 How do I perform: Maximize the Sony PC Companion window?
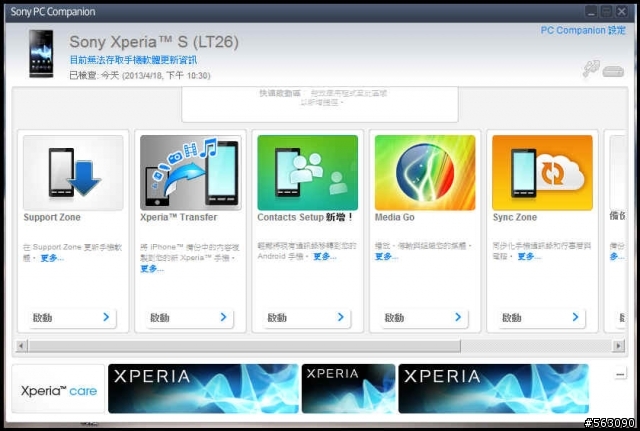607,11
